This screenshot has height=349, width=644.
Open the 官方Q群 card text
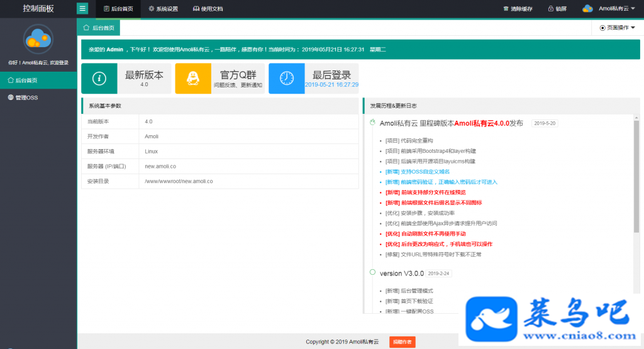238,79
